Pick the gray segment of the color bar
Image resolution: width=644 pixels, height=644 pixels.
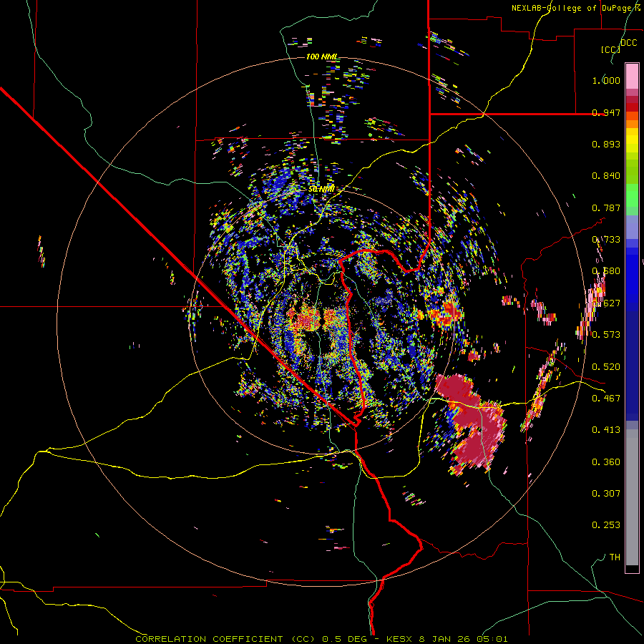(632, 497)
